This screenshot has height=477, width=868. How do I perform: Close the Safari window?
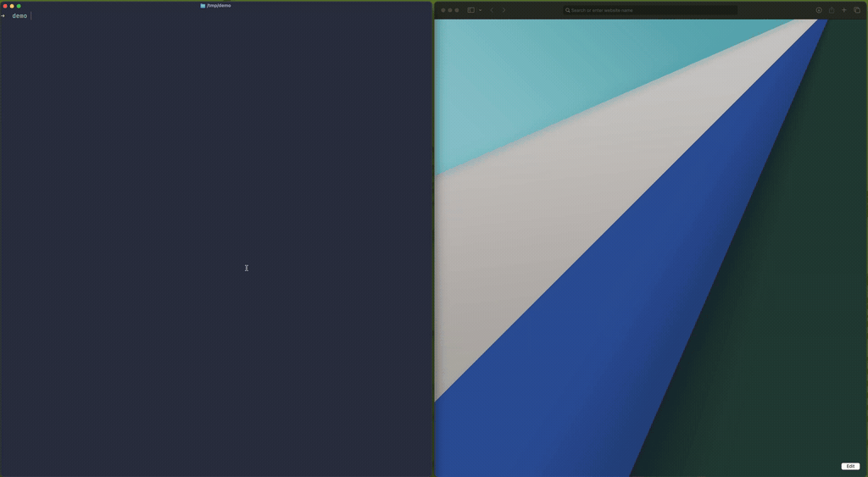[442, 10]
